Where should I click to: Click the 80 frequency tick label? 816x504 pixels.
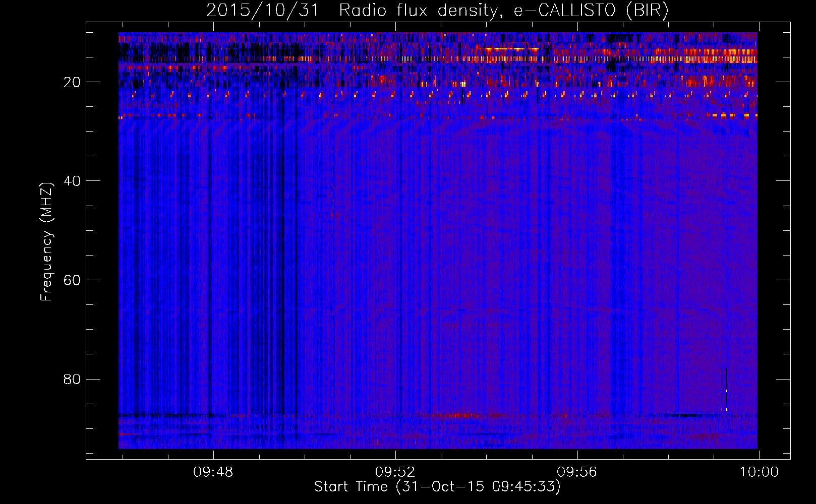point(73,379)
